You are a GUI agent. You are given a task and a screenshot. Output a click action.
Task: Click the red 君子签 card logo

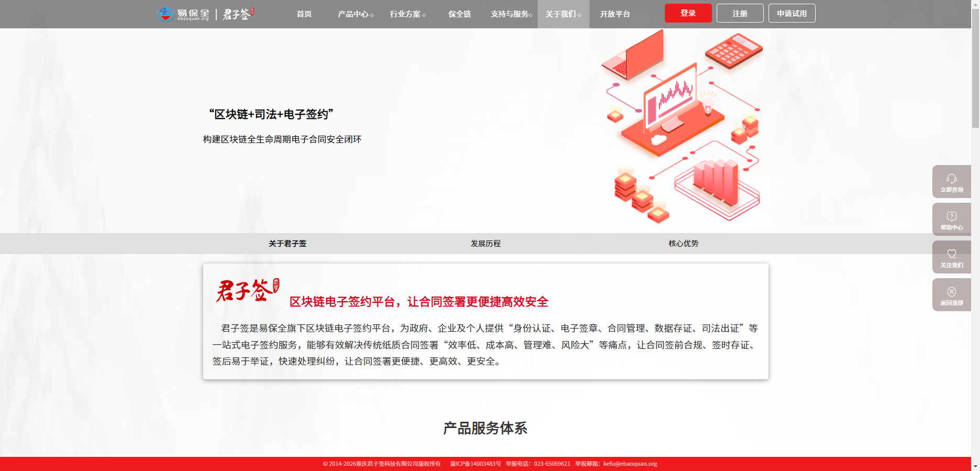[248, 290]
